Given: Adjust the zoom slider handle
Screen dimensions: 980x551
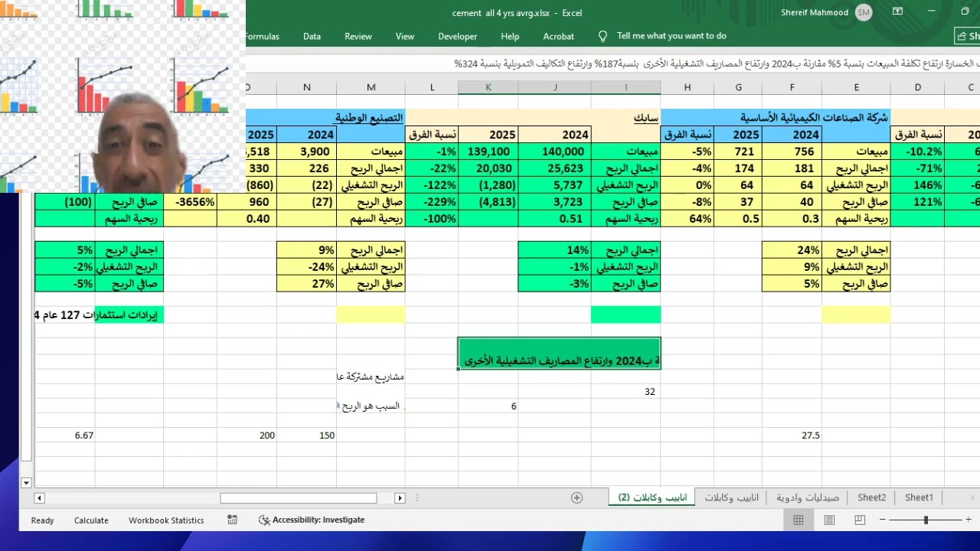Looking at the screenshot, I should point(926,520).
